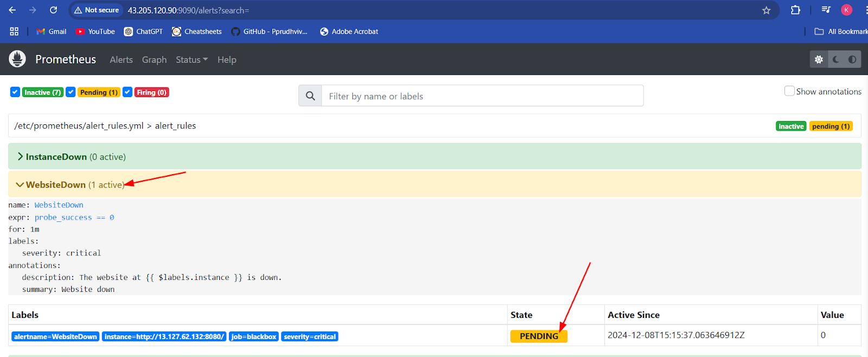Open the WebsiteDown rule name link

(x=59, y=205)
